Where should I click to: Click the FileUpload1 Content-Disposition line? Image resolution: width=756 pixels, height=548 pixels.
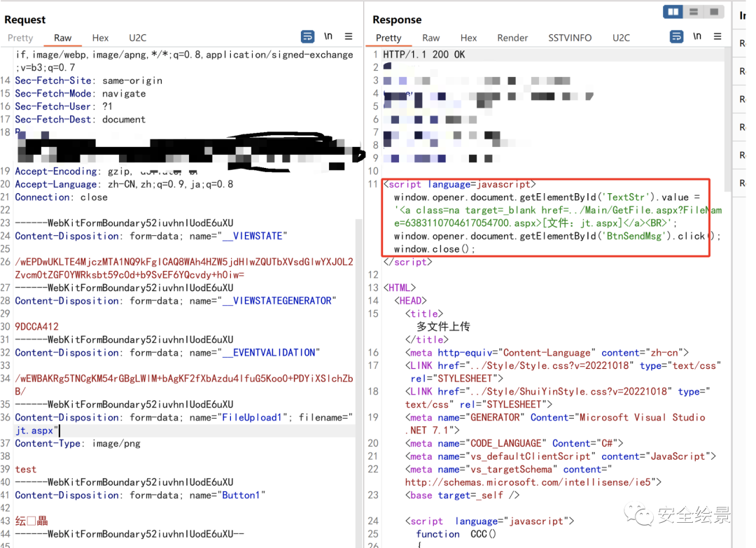pos(183,417)
